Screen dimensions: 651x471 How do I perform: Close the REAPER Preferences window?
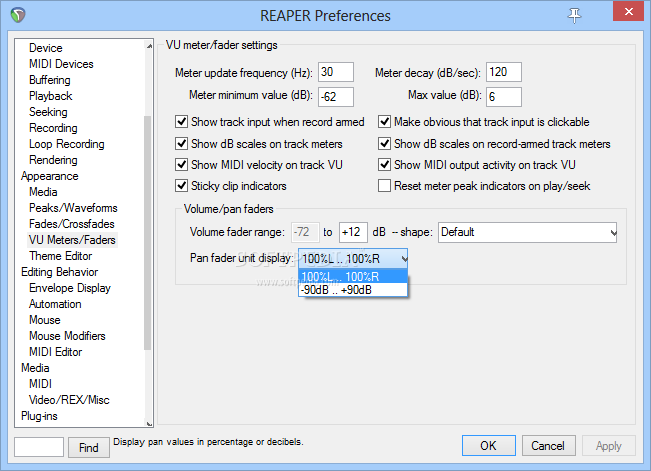629,12
